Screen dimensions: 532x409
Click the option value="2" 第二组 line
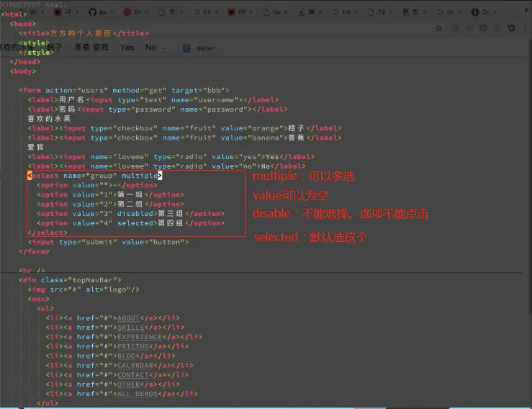pos(110,204)
